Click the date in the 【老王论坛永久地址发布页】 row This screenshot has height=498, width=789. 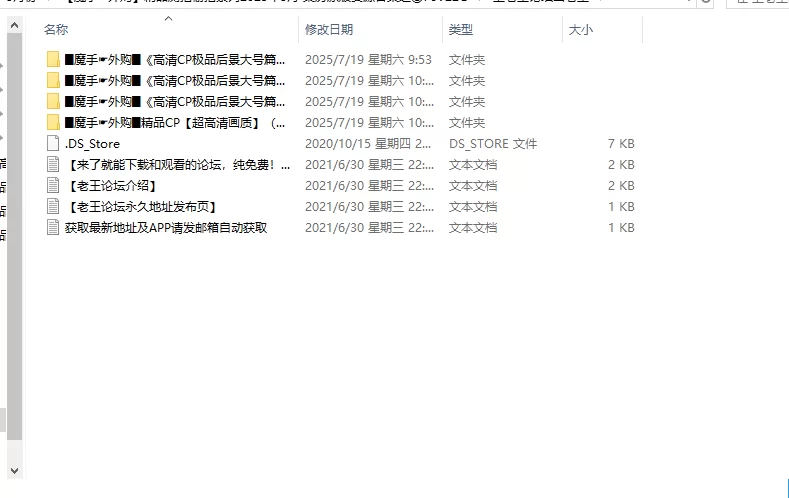(x=369, y=207)
